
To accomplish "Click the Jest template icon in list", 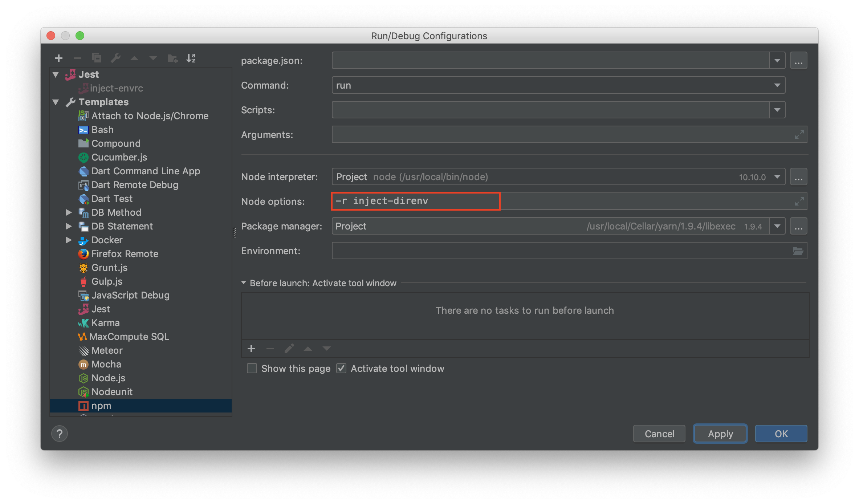I will 82,309.
